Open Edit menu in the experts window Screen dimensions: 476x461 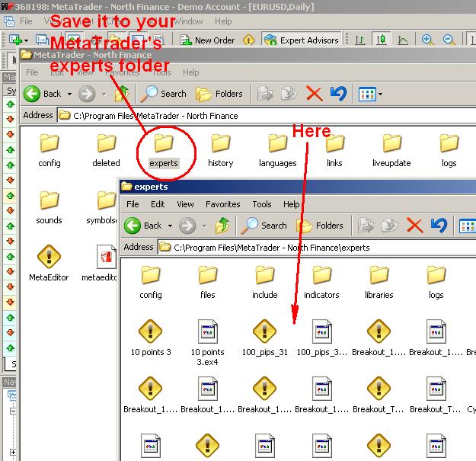tap(158, 204)
